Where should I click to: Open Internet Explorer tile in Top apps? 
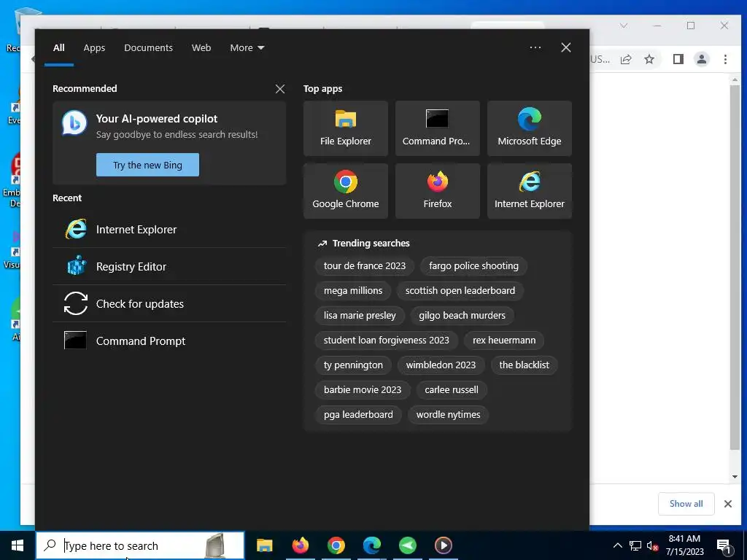tap(530, 191)
